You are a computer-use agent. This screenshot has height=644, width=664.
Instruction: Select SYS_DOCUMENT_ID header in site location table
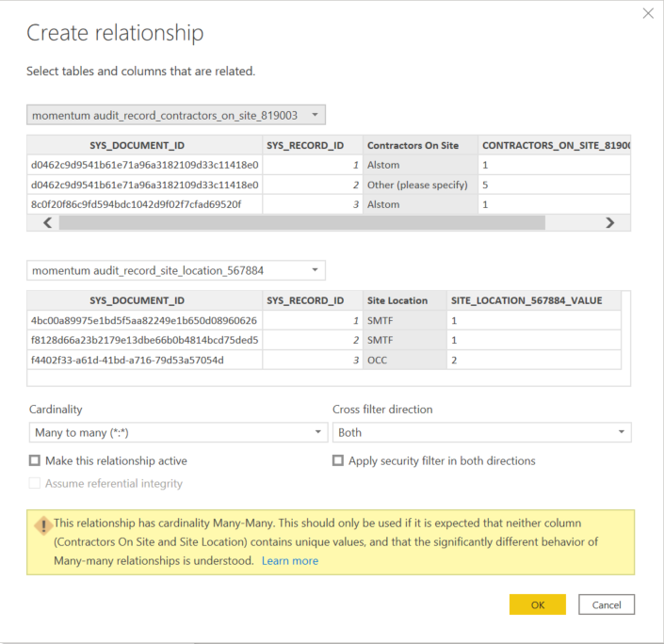point(144,300)
